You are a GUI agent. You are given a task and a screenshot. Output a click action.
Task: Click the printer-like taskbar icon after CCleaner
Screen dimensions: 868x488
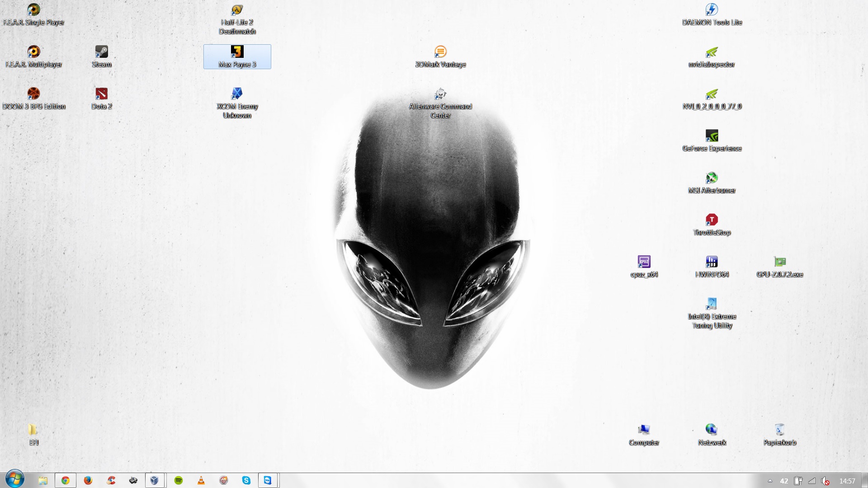[133, 480]
